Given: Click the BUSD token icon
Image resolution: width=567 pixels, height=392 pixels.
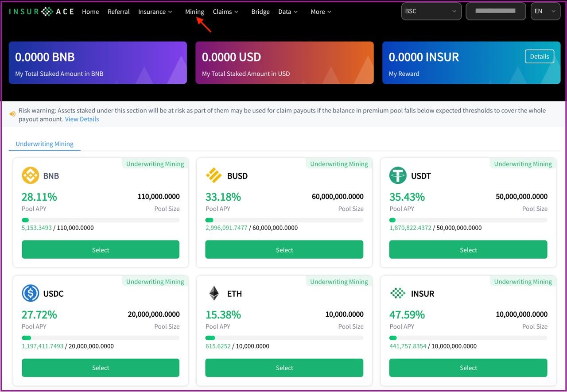Looking at the screenshot, I should pos(214,175).
